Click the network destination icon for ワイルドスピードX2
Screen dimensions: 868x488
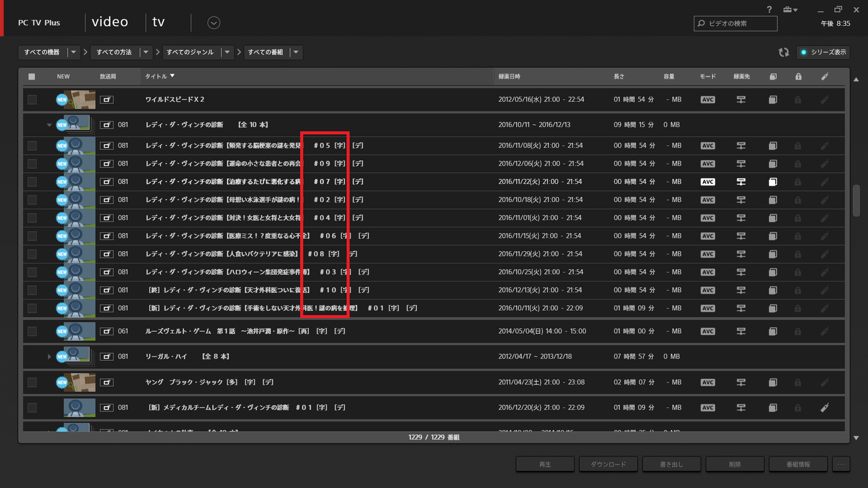(741, 99)
